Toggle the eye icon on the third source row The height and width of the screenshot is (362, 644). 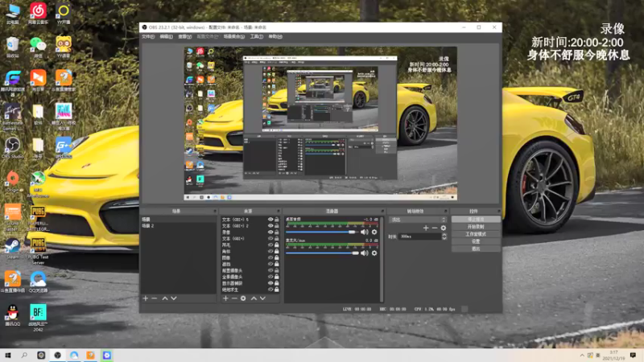270,232
